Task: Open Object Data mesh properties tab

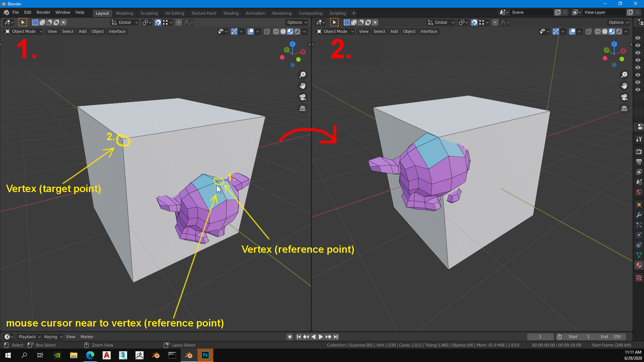Action: point(639,255)
